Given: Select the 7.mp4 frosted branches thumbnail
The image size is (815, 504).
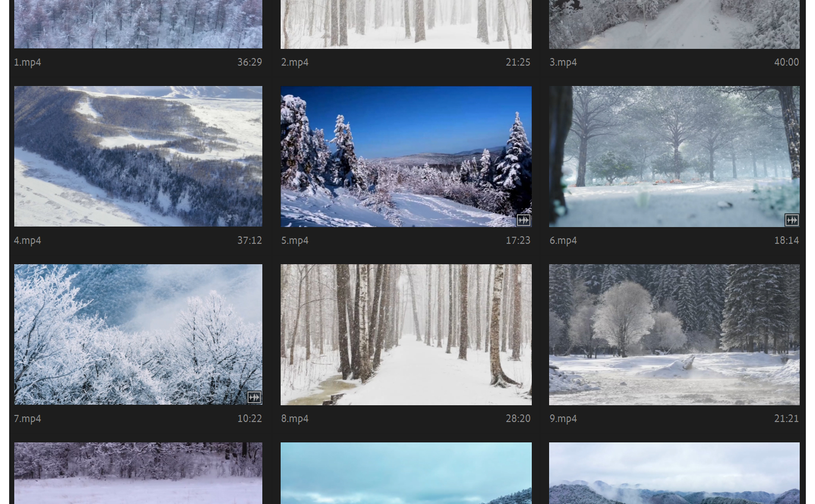Looking at the screenshot, I should pyautogui.click(x=138, y=334).
